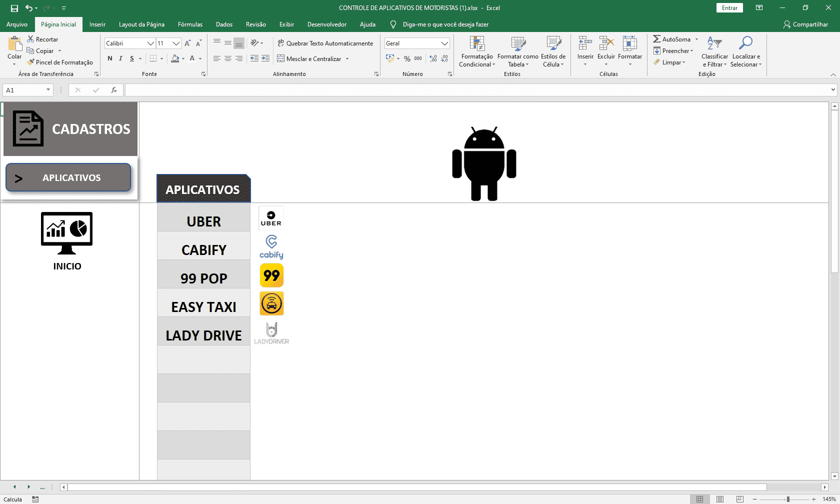The width and height of the screenshot is (840, 504).
Task: Click Limpar eraser button
Action: [669, 62]
